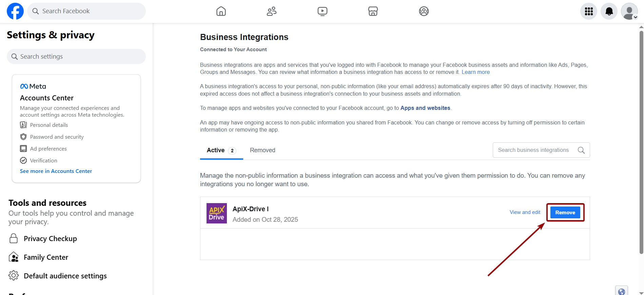644x295 pixels.
Task: Open the nine-dot Menu grid icon
Action: [x=588, y=12]
